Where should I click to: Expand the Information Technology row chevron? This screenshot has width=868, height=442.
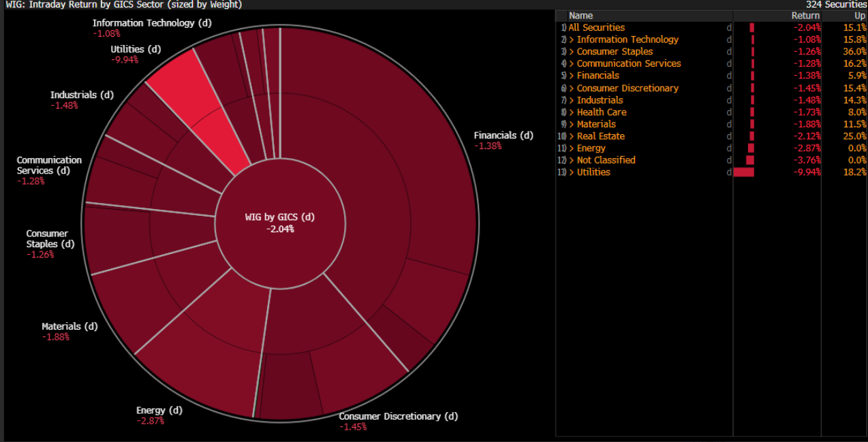pyautogui.click(x=572, y=40)
